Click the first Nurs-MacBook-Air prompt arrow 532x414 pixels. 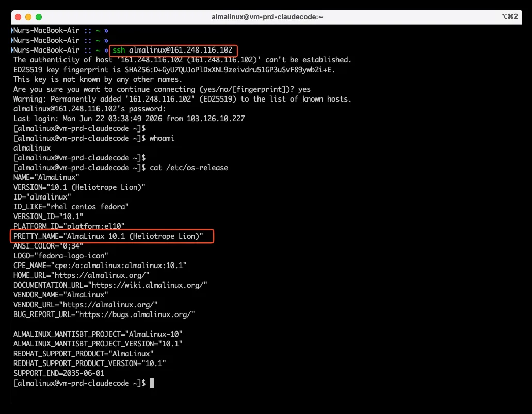[106, 31]
